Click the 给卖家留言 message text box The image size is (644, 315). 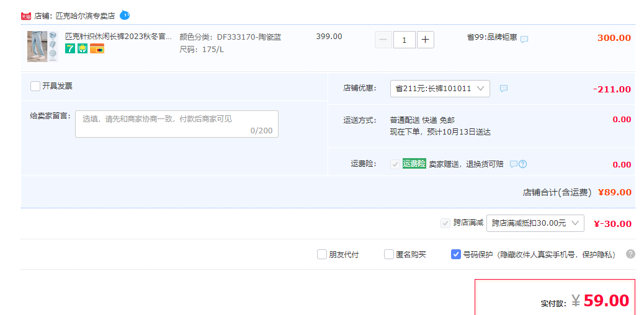tap(177, 124)
